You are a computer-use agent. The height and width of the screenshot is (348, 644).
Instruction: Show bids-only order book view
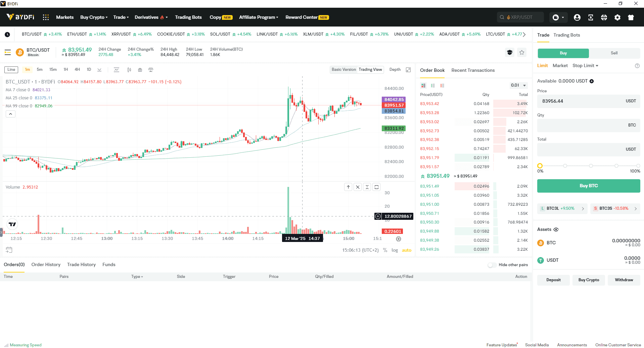pos(433,86)
